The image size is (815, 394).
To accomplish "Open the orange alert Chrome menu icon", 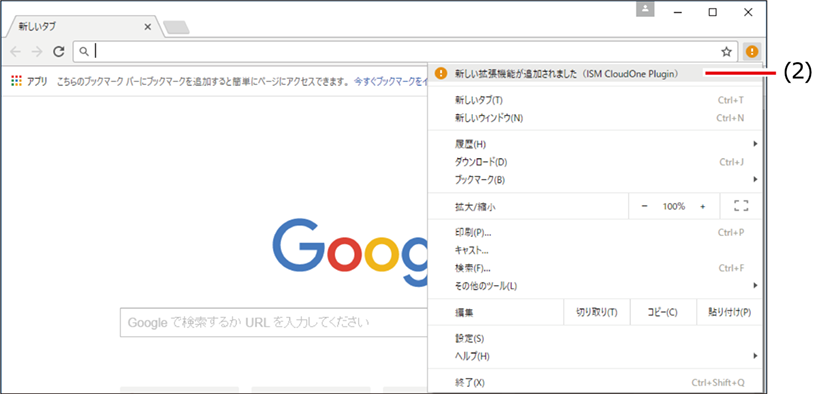I will [752, 51].
